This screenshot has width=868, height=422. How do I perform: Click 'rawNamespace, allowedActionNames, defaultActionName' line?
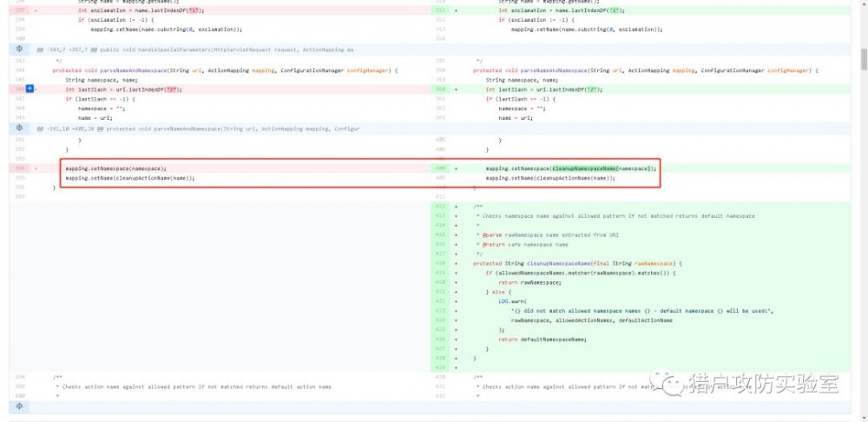[592, 320]
